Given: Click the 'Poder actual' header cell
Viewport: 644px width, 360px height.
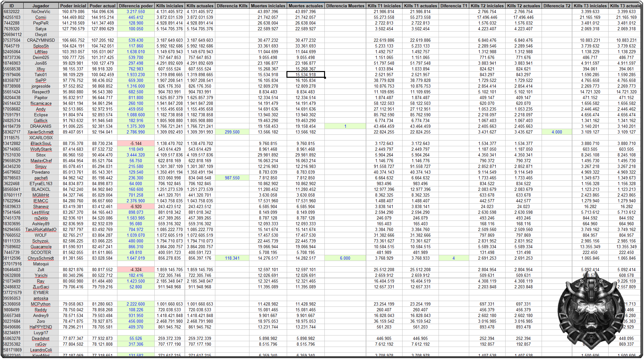Looking at the screenshot, I should (102, 6).
